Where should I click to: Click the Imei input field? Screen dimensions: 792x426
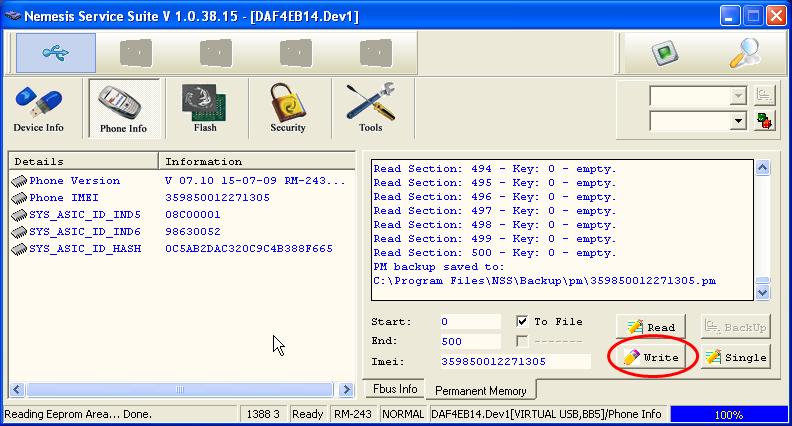click(515, 361)
